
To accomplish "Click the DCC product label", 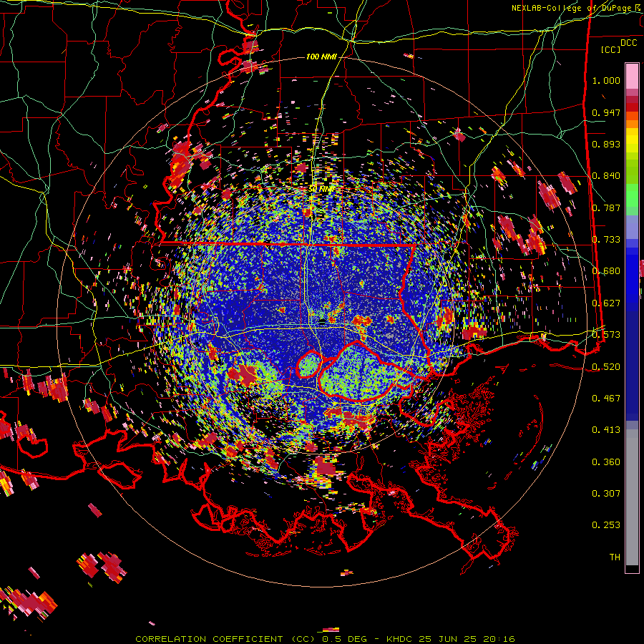I will coord(628,43).
